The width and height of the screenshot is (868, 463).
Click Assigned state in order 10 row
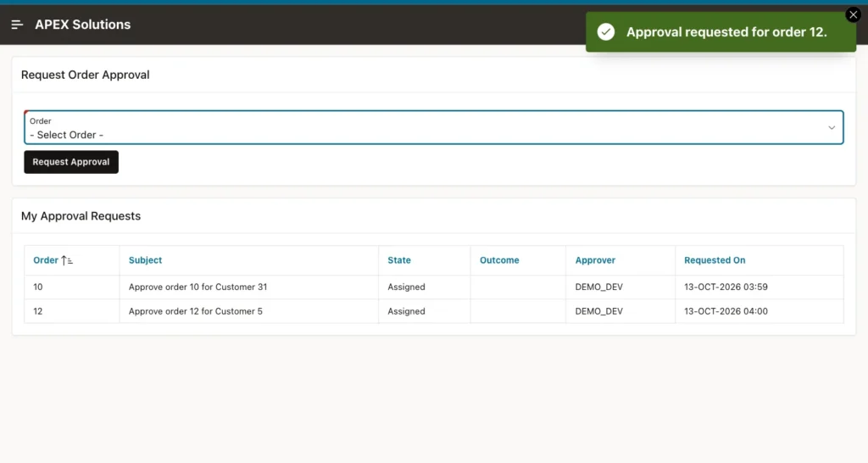pyautogui.click(x=406, y=287)
